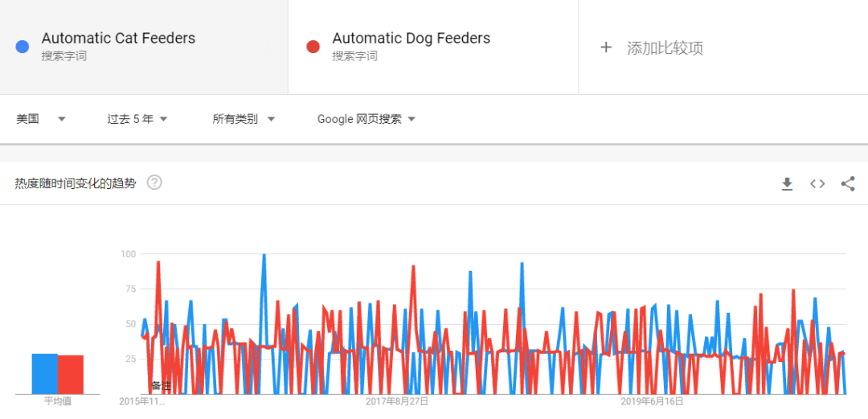This screenshot has height=419, width=868.
Task: Click the blue dot beside Automatic Cat Feeders
Action: click(23, 47)
